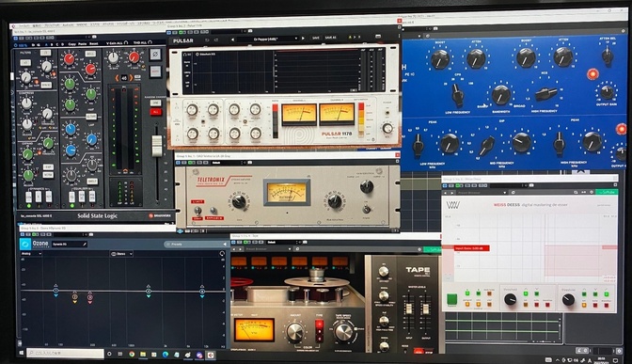The width and height of the screenshot is (632, 364).
Task: Click the right Threshold knob in Weiss Deess
Action: [x=568, y=299]
